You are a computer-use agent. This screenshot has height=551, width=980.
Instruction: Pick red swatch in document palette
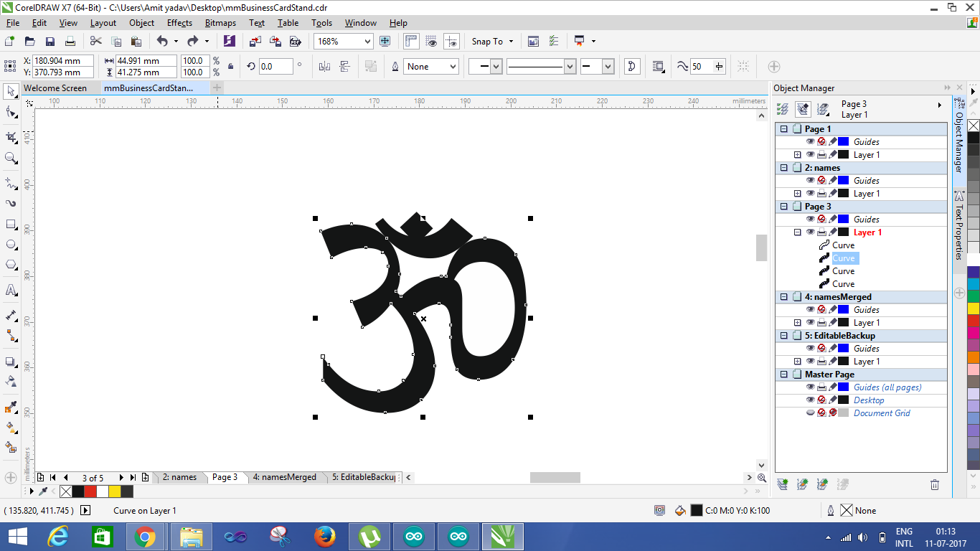[x=90, y=491]
